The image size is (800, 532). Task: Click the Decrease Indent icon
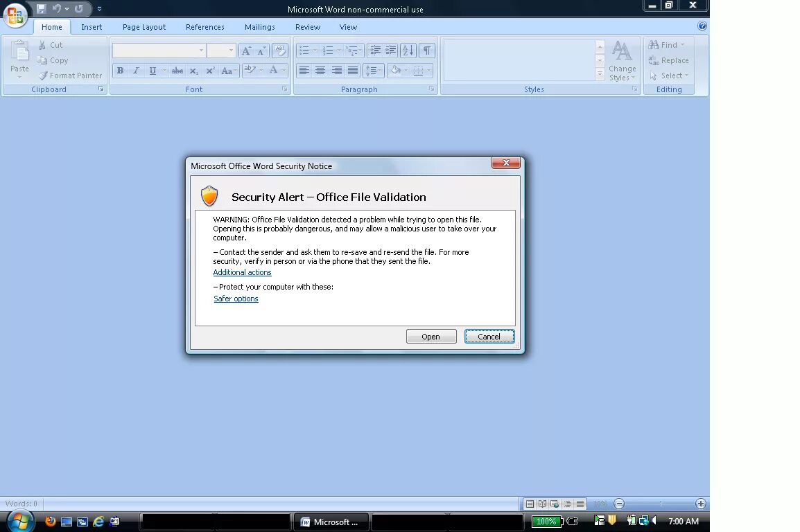point(375,51)
